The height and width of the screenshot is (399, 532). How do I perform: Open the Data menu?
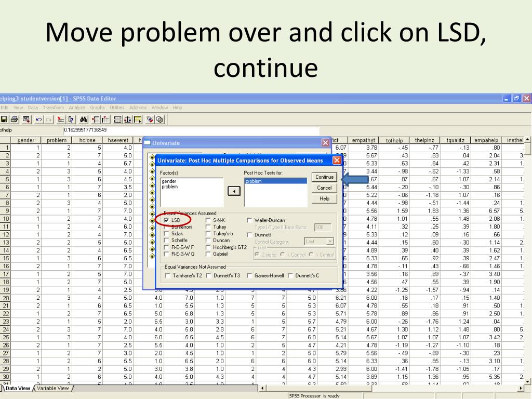pyautogui.click(x=33, y=108)
